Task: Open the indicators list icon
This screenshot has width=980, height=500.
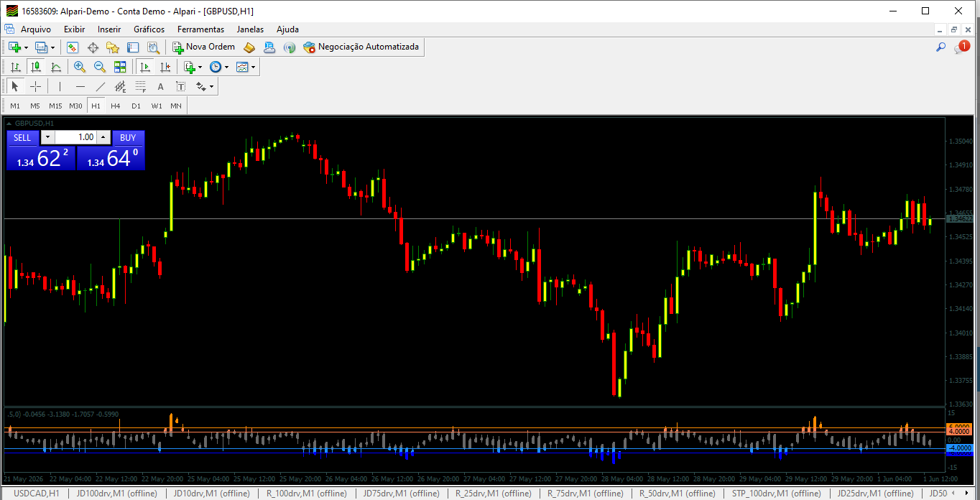Action: [190, 67]
